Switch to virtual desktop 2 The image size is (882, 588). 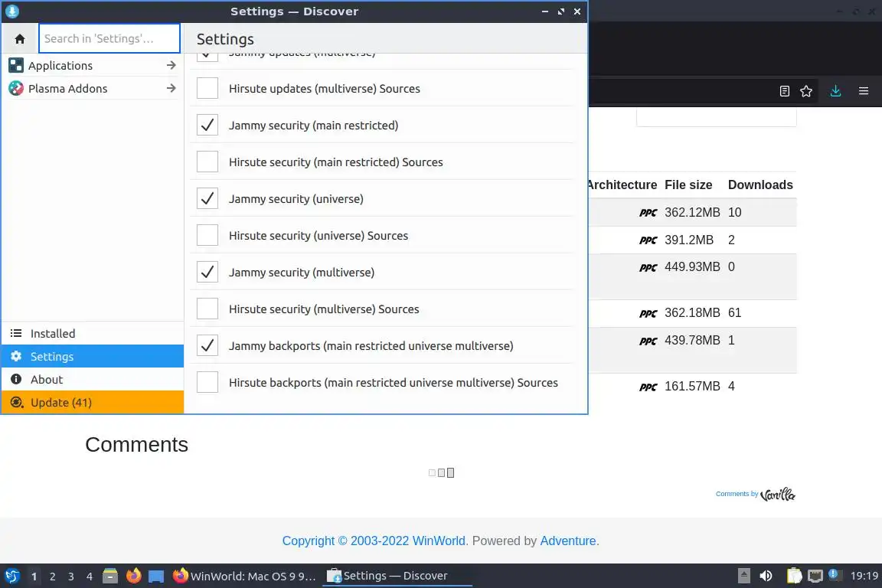coord(52,577)
